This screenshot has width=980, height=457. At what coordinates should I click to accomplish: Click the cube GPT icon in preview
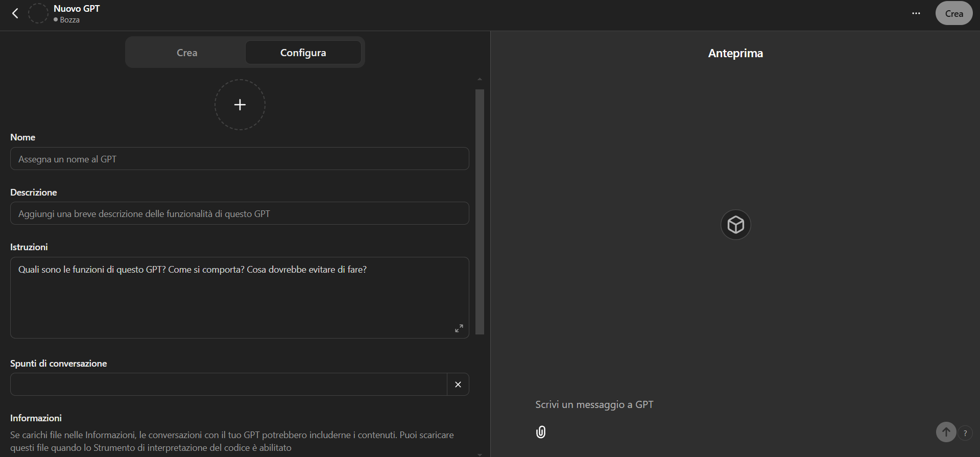(735, 225)
